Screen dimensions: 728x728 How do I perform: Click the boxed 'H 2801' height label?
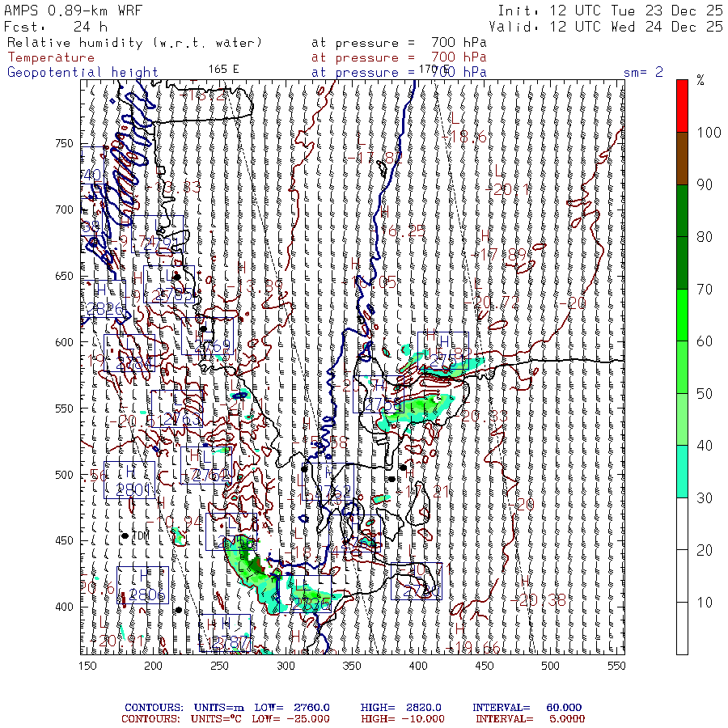click(x=129, y=480)
